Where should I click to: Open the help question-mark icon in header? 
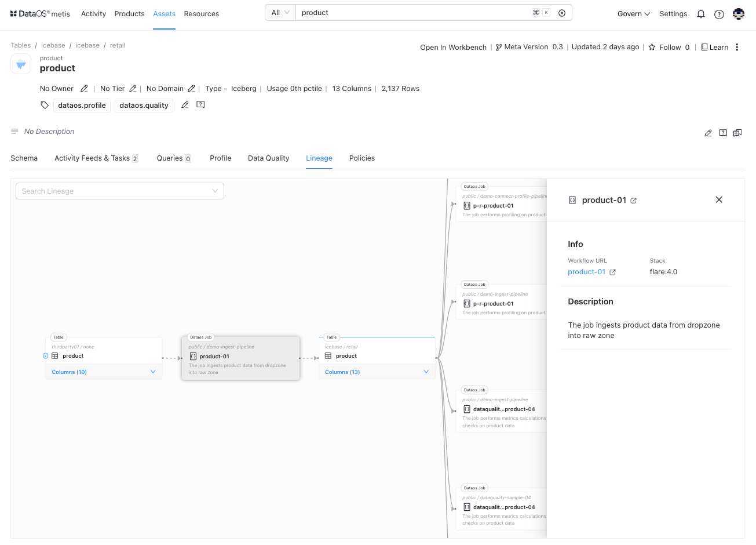719,14
